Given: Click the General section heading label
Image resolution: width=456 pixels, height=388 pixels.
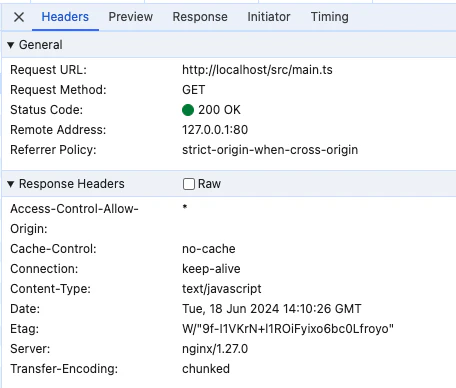Looking at the screenshot, I should tap(41, 45).
